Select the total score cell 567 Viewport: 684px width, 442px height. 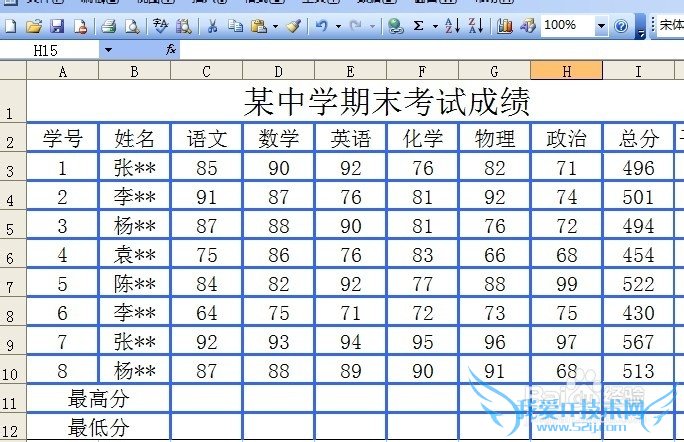click(x=638, y=341)
